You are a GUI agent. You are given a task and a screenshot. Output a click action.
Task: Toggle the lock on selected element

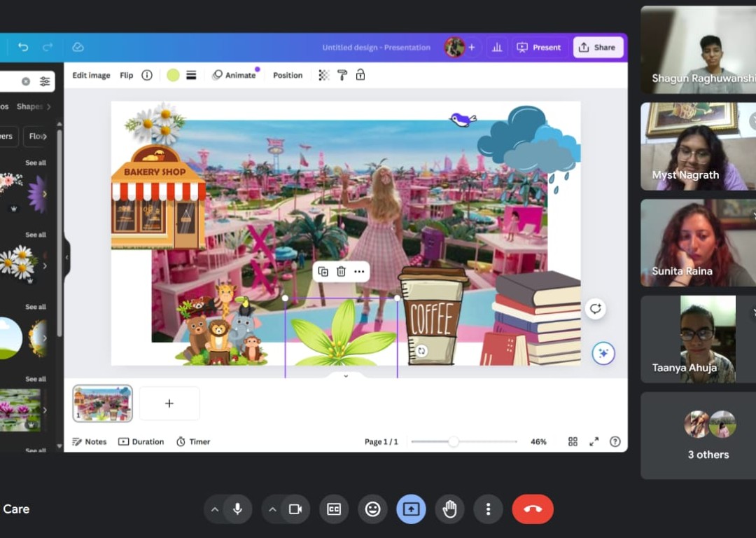[x=360, y=75]
